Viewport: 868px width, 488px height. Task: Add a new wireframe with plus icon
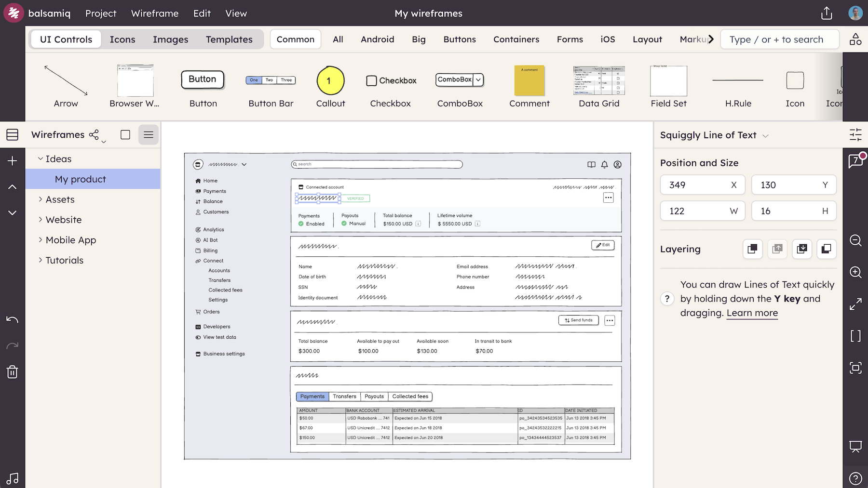[13, 161]
